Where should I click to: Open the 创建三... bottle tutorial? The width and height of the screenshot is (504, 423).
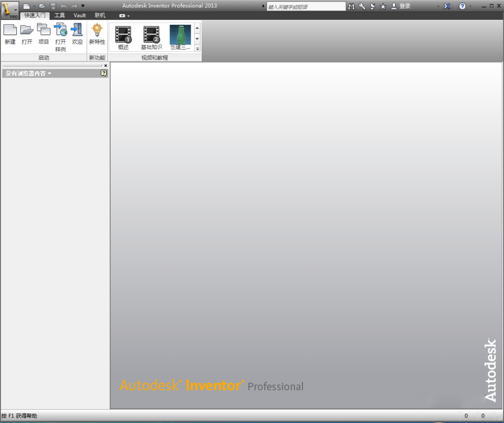[180, 38]
